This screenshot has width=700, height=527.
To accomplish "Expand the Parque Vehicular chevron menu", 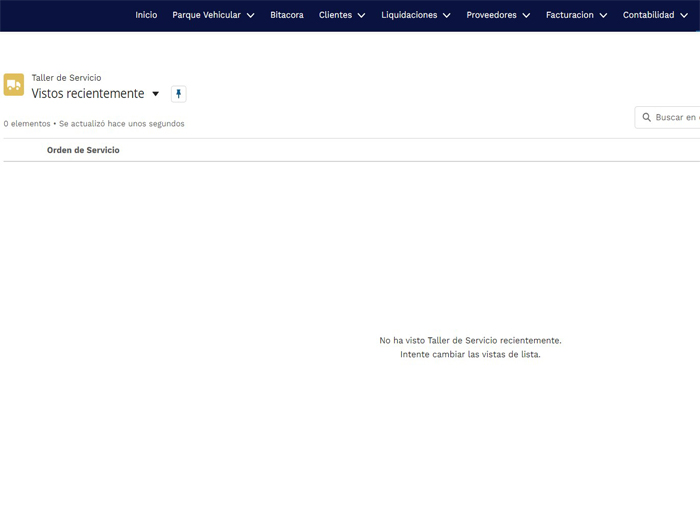I will point(250,16).
